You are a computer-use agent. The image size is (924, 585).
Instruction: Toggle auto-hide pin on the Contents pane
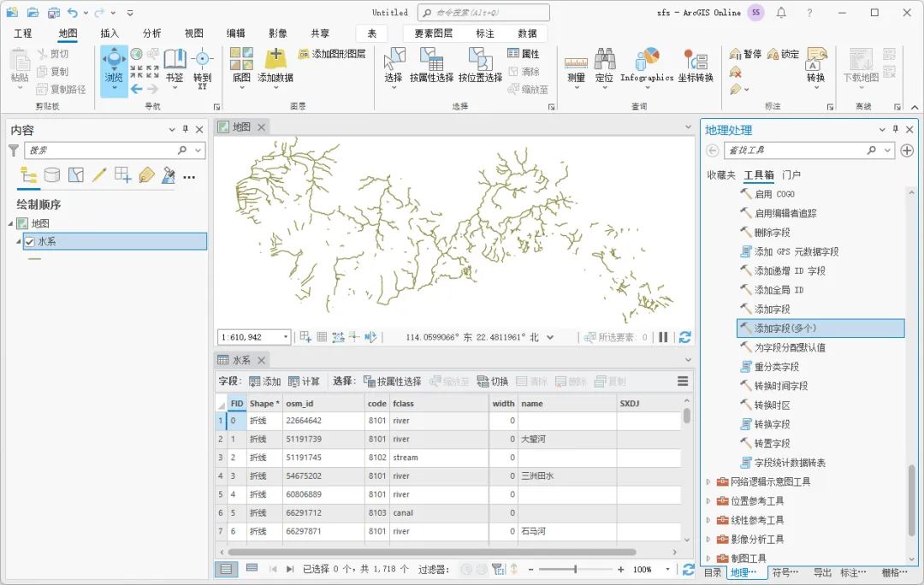(x=186, y=129)
